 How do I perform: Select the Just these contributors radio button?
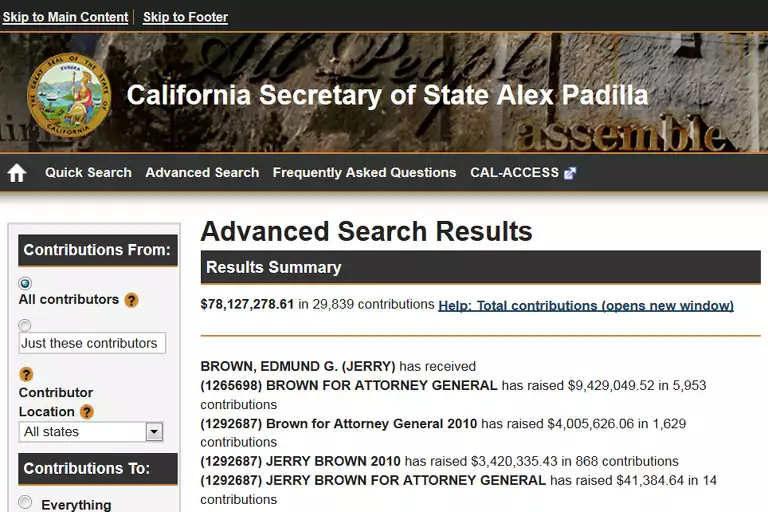pos(25,325)
